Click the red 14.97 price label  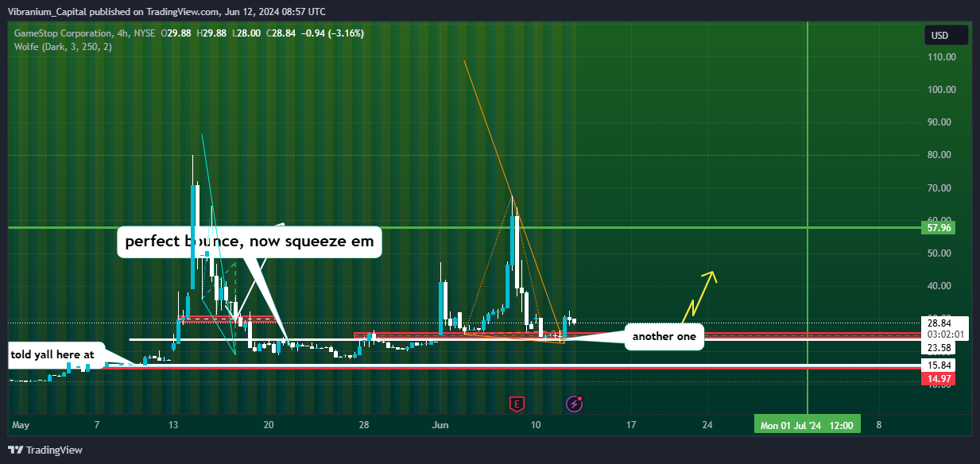pos(938,379)
